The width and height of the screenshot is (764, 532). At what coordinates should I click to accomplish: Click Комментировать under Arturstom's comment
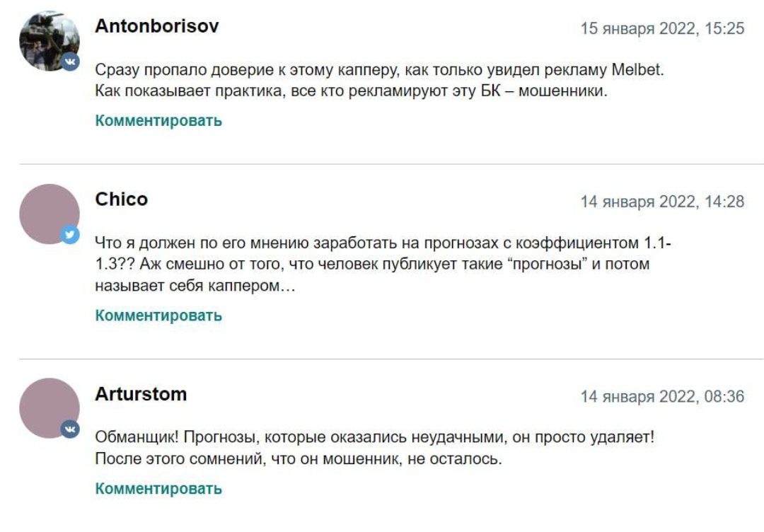tap(158, 488)
